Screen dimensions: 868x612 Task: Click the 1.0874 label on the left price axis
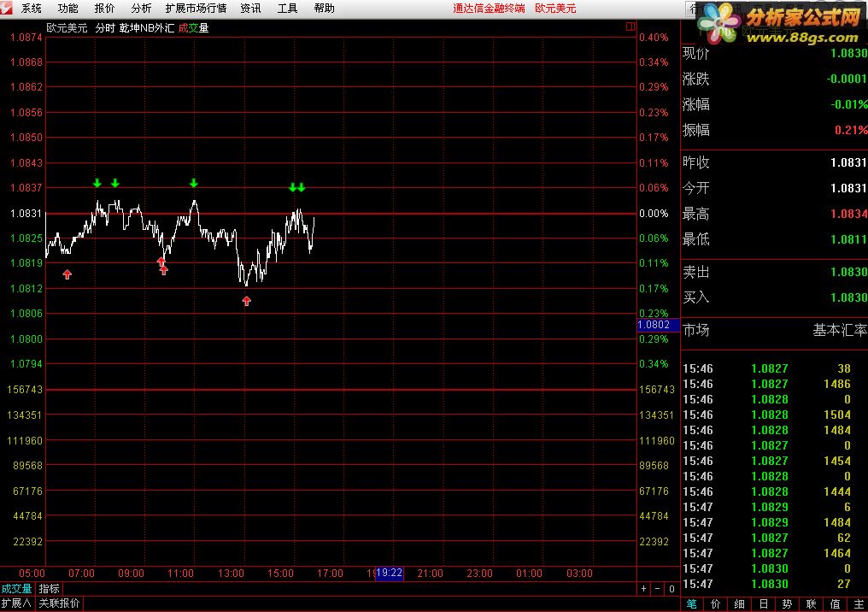click(26, 37)
